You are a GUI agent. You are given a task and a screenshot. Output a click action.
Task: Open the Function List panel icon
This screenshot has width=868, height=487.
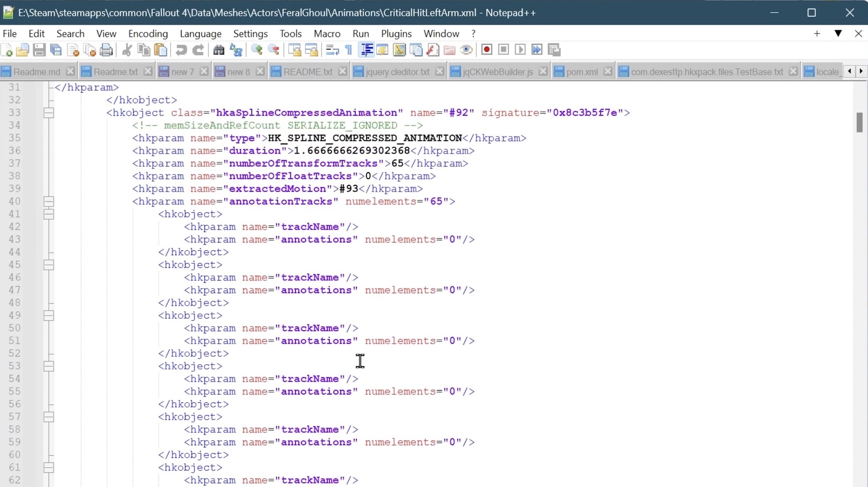(433, 50)
